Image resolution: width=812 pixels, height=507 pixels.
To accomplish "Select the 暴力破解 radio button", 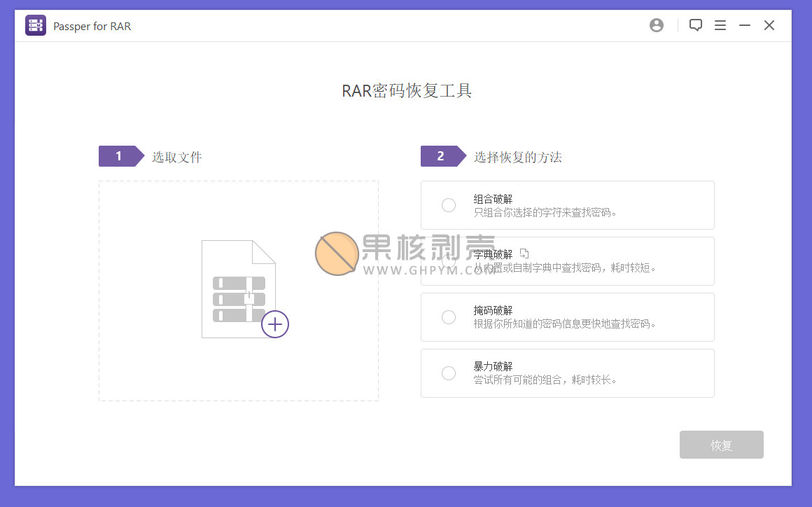I will coord(449,373).
